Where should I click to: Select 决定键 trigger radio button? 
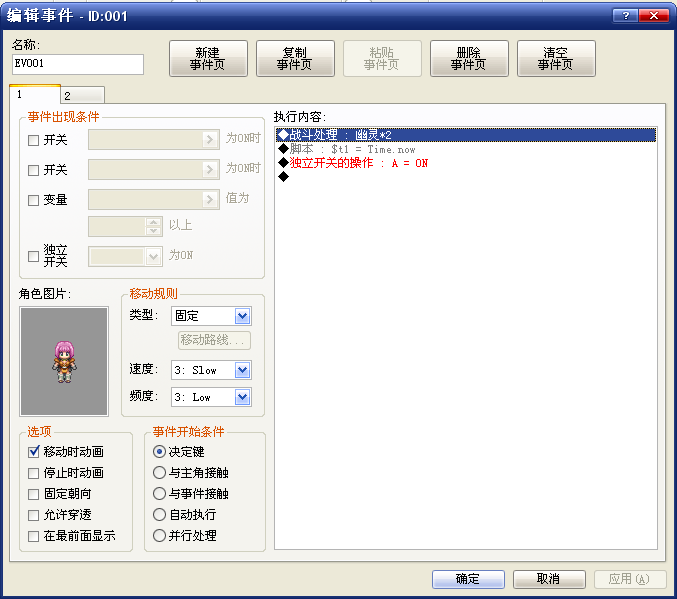coord(159,452)
